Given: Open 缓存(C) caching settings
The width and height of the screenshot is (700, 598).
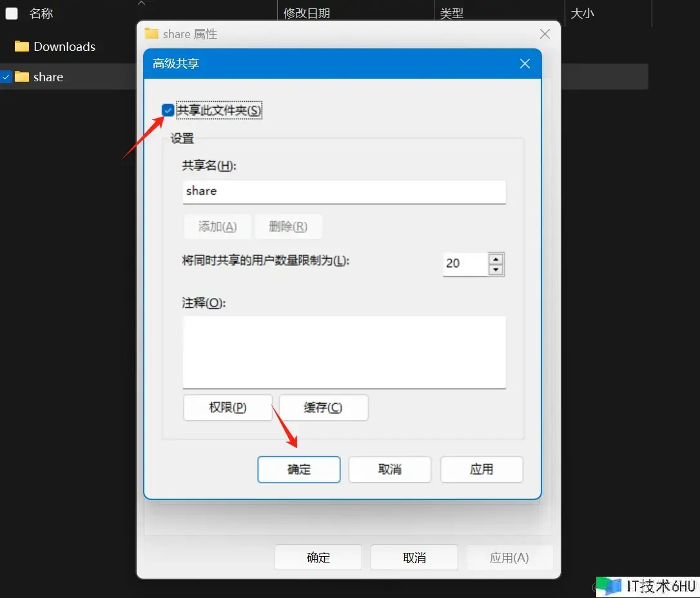Looking at the screenshot, I should click(324, 408).
